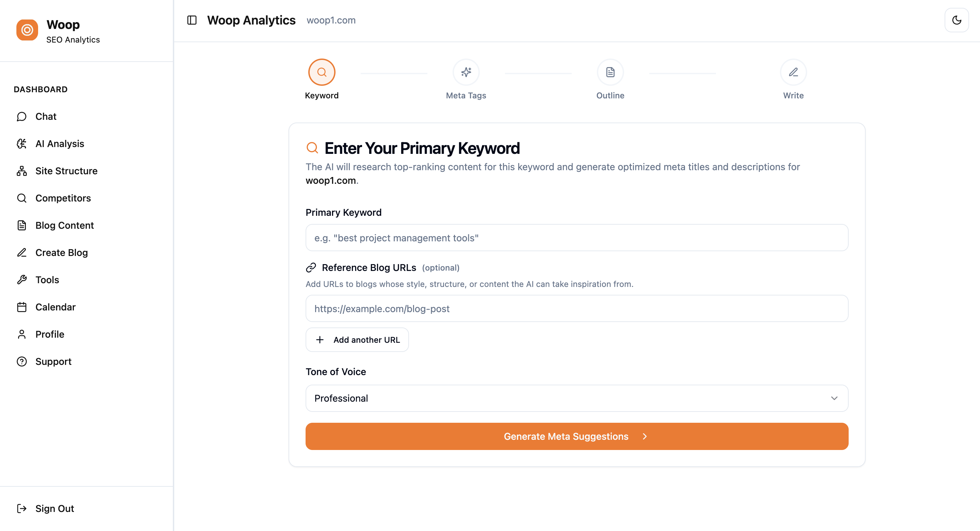
Task: Select the Write pen step icon
Action: [x=793, y=72]
